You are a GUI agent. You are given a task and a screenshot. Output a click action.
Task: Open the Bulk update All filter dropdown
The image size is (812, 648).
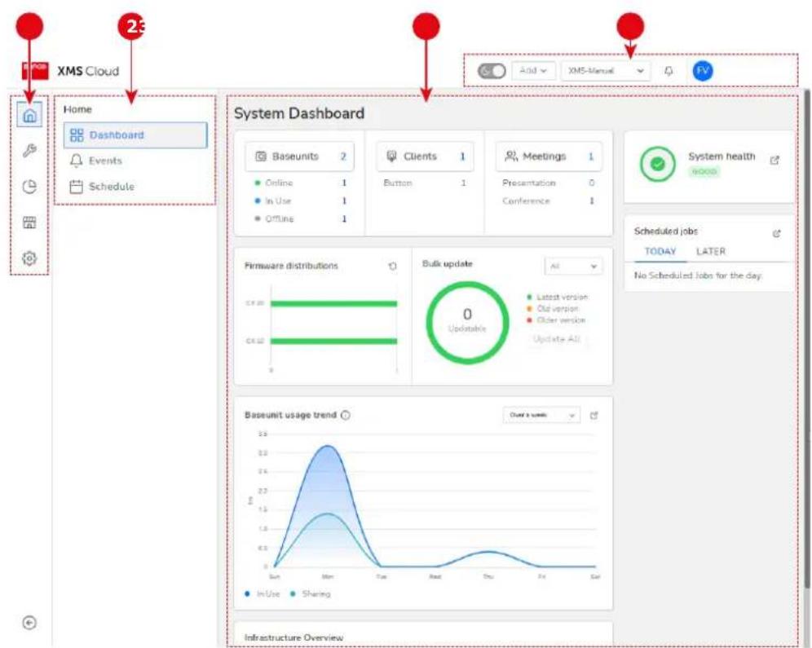[573, 266]
